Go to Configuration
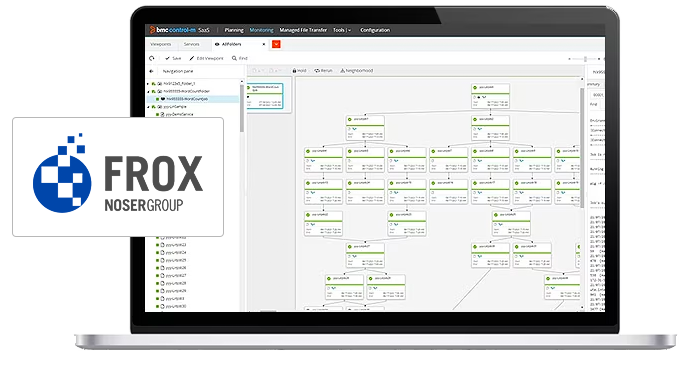Viewport: 690px width, 368px height. tap(375, 30)
